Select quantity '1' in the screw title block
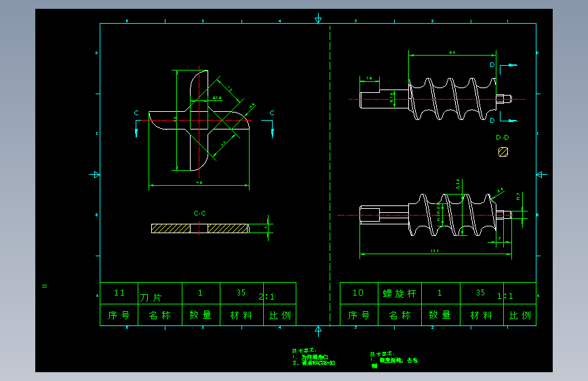The height and width of the screenshot is (381, 588). [x=440, y=293]
